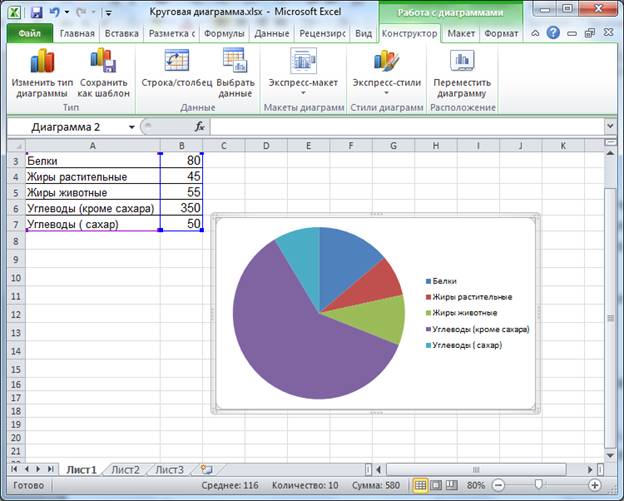Switch to Page Layout view in status bar
The width and height of the screenshot is (624, 501).
[436, 485]
